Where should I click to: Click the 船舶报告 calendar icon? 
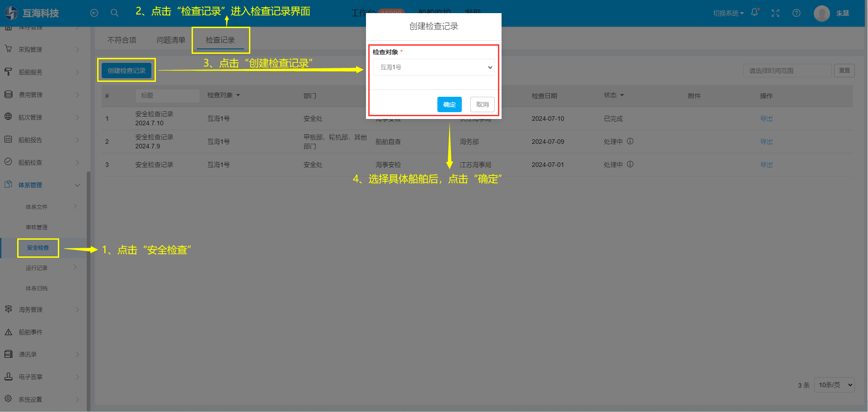click(x=8, y=139)
